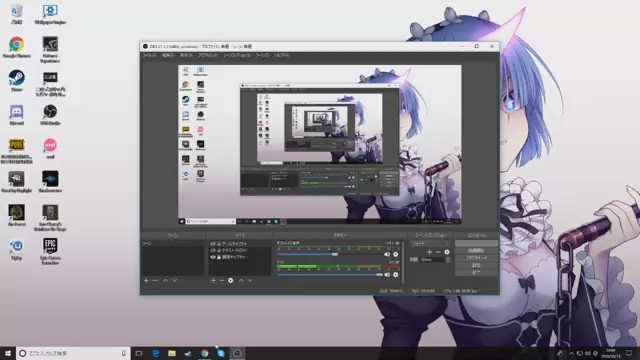The width and height of the screenshot is (640, 360).
Task: Open the ツール menu in OBS
Action: (x=262, y=55)
